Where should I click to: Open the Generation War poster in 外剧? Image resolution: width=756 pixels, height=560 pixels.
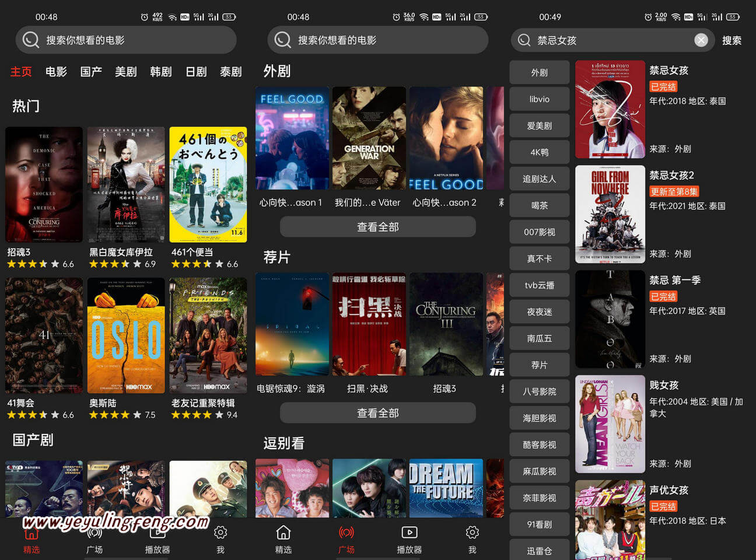(x=369, y=138)
